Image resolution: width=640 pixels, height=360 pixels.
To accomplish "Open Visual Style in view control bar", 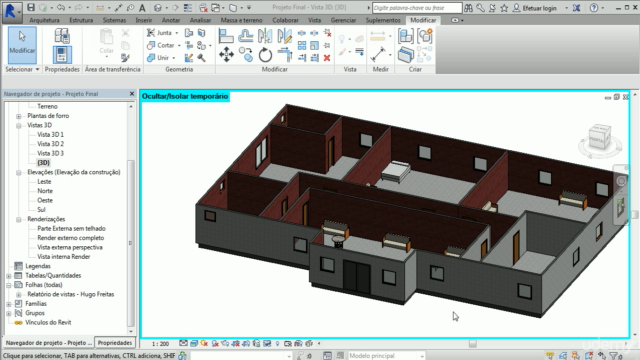I will tap(194, 344).
